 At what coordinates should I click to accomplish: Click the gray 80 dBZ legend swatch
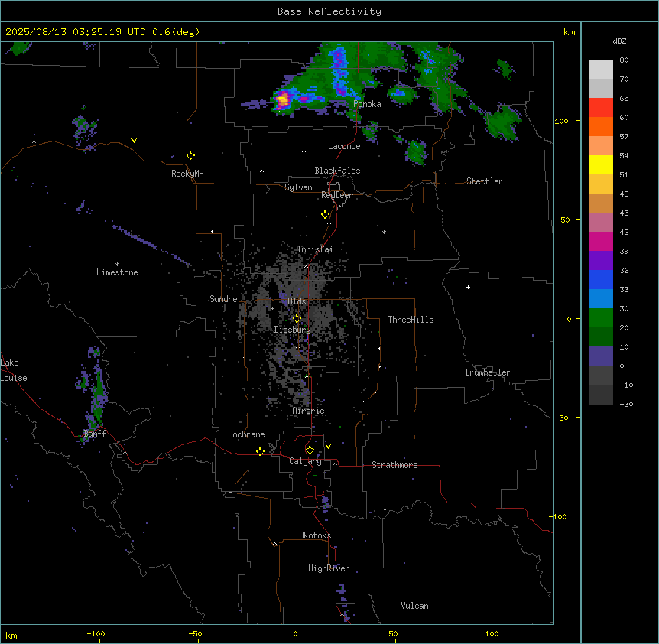601,69
